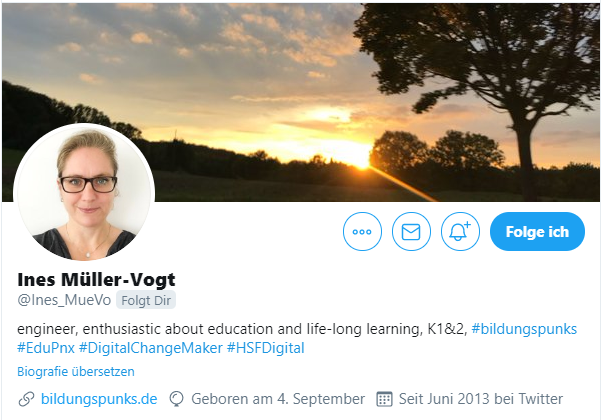Follow the #DigitalChangeMaker hashtag link
This screenshot has height=420, width=604.
(151, 348)
